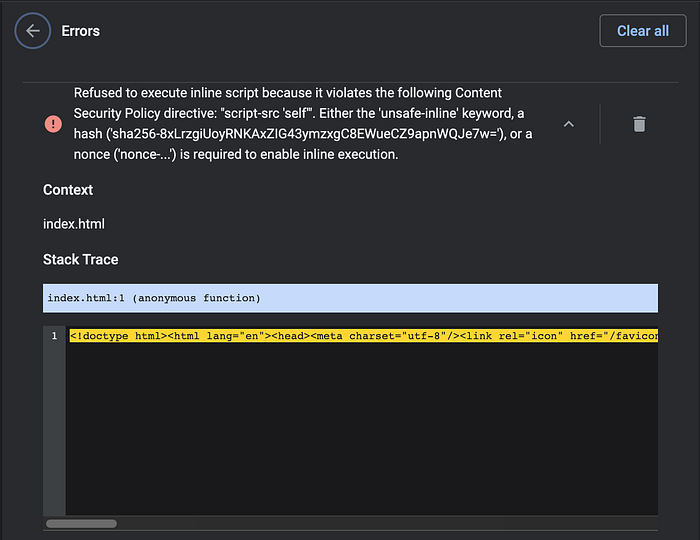This screenshot has height=540, width=700.
Task: Click the highlighted doctype html code line
Action: pyautogui.click(x=363, y=336)
